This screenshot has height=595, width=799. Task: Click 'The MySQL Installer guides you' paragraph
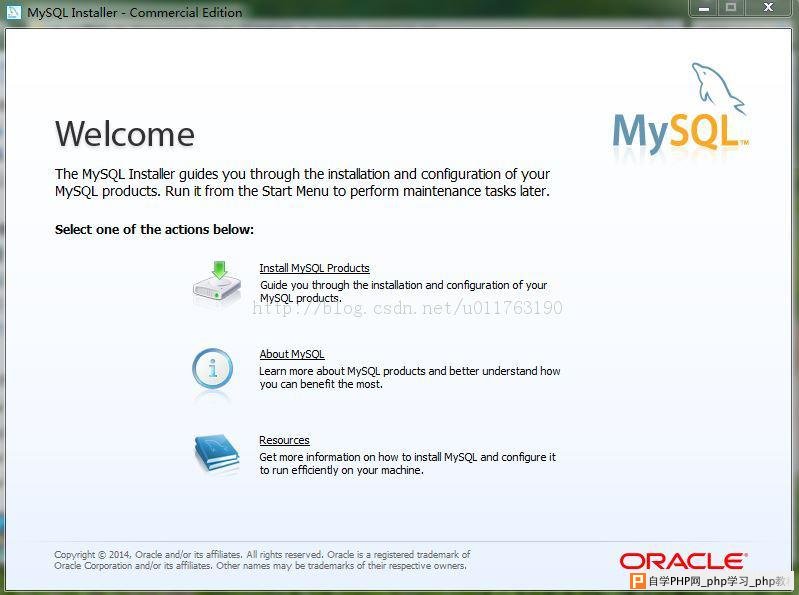(x=303, y=182)
